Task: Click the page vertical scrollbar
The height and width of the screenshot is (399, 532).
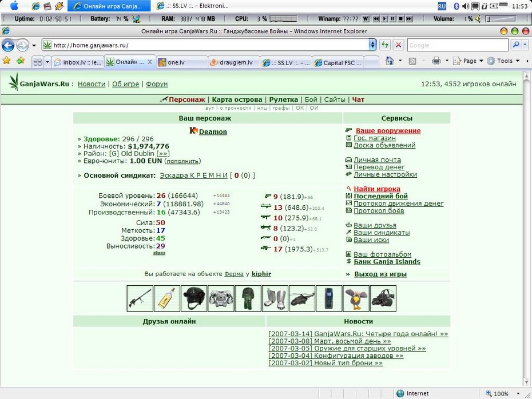Action: pyautogui.click(x=526, y=229)
